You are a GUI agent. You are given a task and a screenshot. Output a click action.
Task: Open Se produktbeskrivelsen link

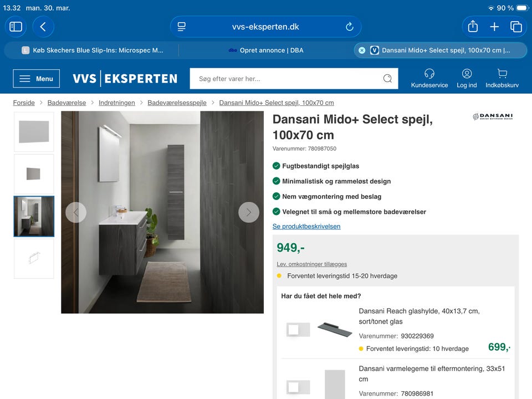[306, 226]
